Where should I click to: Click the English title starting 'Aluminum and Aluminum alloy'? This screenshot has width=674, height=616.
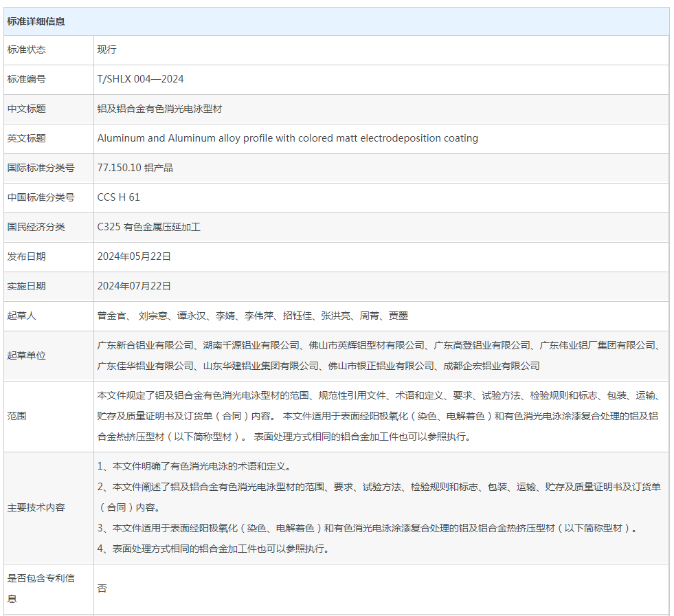coord(288,138)
